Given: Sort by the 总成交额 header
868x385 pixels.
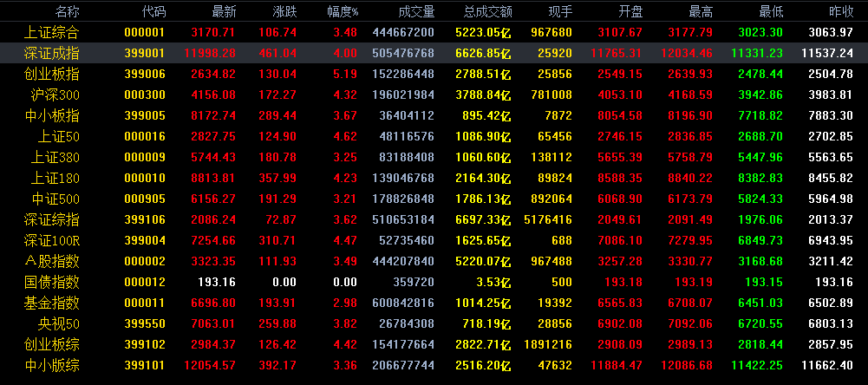Looking at the screenshot, I should pyautogui.click(x=487, y=11).
